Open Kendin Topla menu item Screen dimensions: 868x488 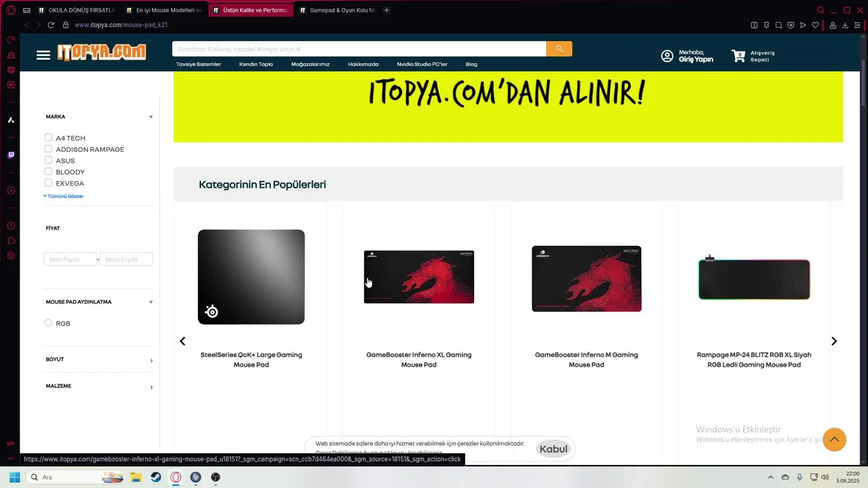[256, 64]
